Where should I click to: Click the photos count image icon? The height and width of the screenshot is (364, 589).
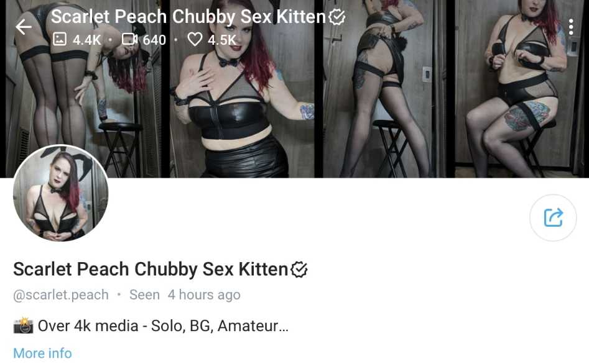pos(60,39)
